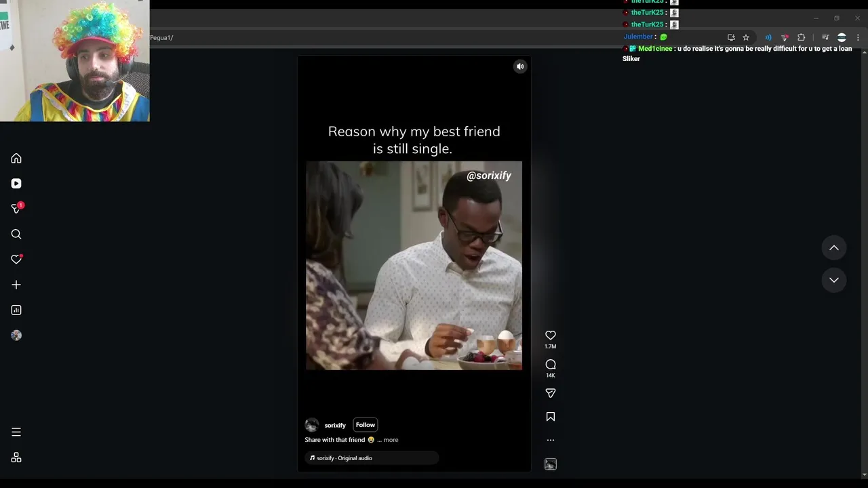Screen dimensions: 868x488
Task: Open the apps grid icon at sidebar bottom
Action: pyautogui.click(x=16, y=458)
